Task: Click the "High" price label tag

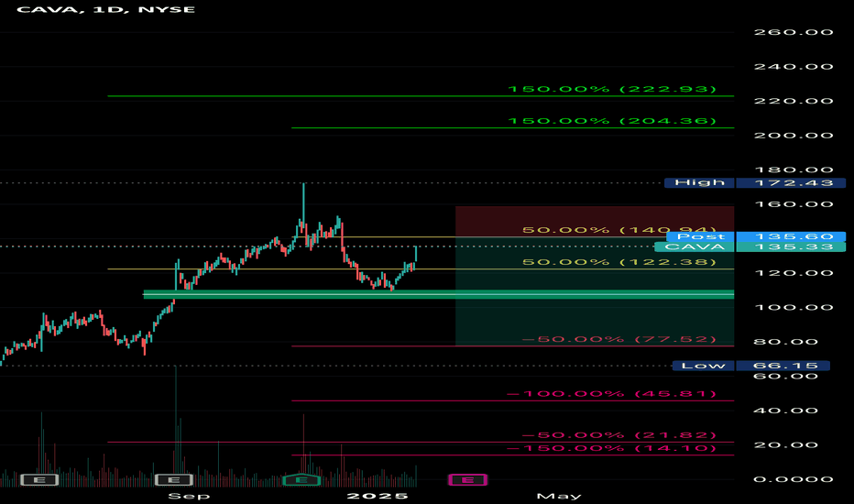Action: [699, 182]
